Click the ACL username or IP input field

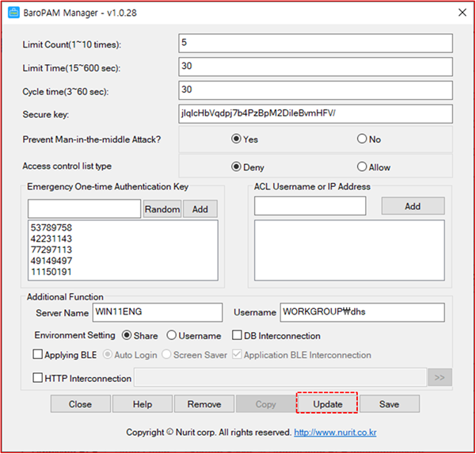point(310,206)
